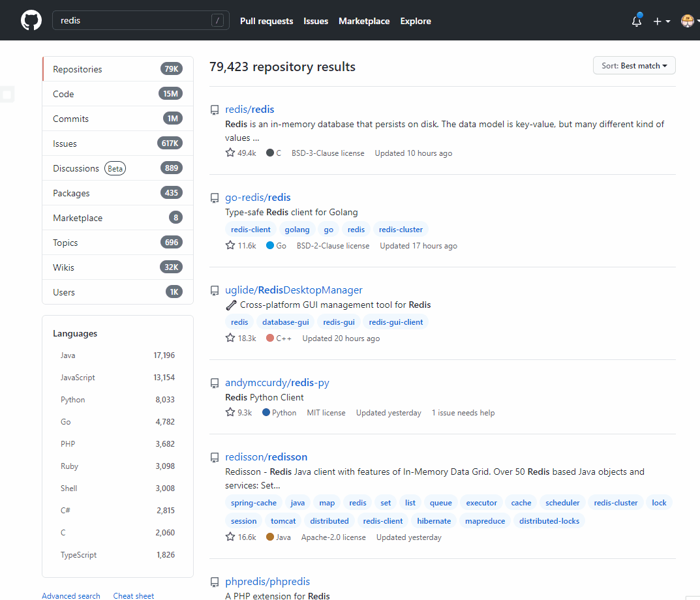Filter results by Python language
The width and height of the screenshot is (700, 600).
click(73, 400)
